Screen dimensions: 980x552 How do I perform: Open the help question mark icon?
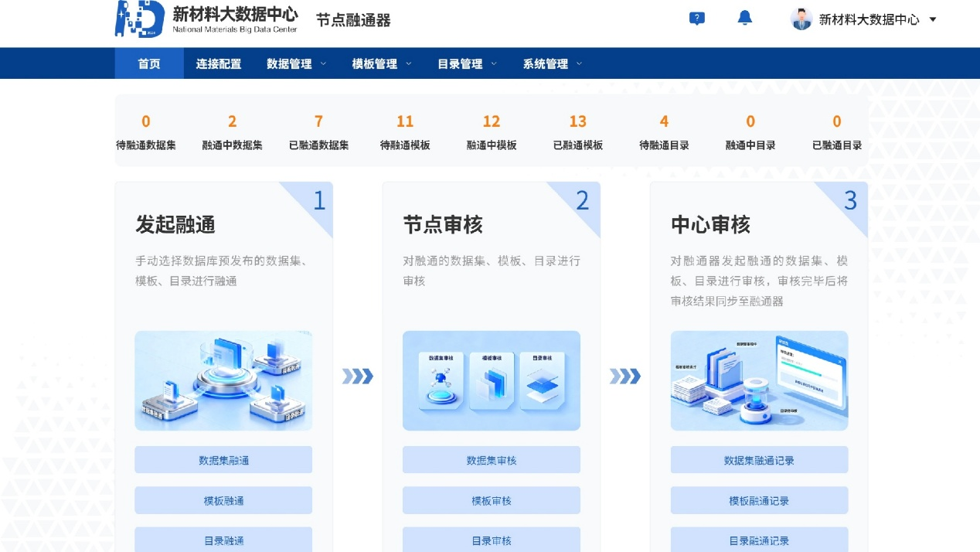697,19
